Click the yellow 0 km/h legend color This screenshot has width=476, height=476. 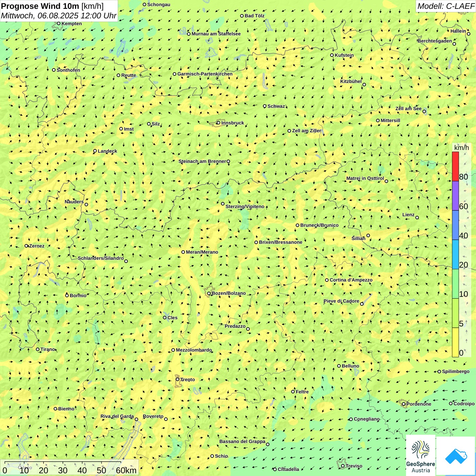pos(455,342)
